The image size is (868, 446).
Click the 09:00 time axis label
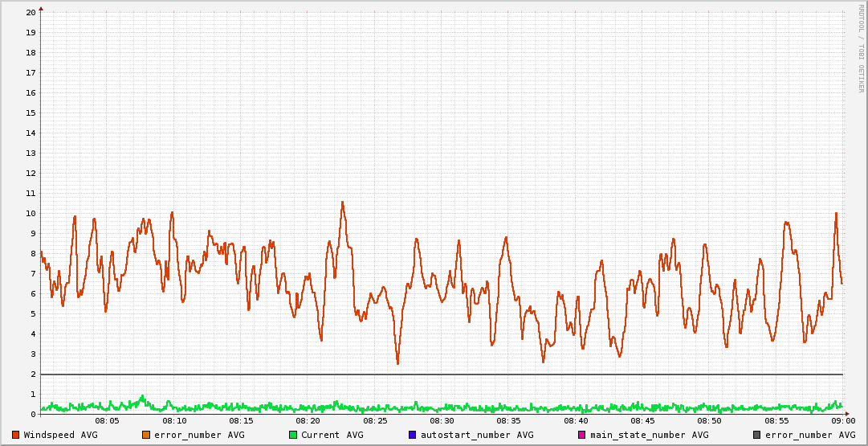pos(842,420)
